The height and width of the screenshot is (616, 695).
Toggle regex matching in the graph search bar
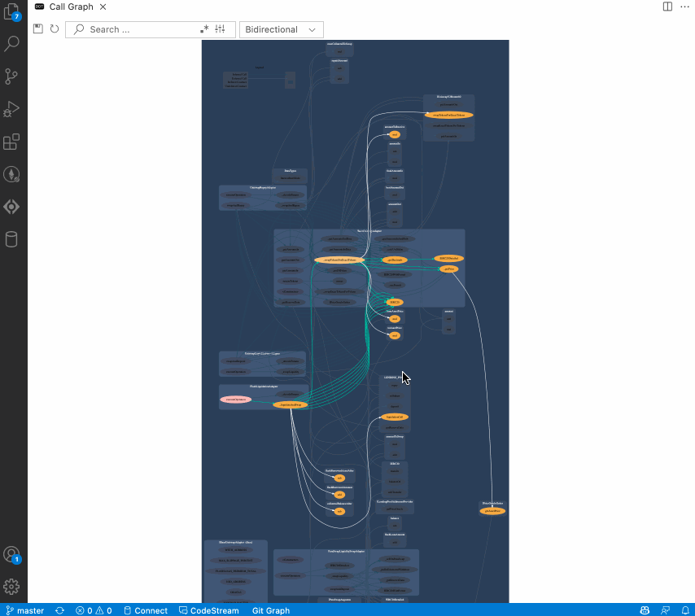point(205,28)
